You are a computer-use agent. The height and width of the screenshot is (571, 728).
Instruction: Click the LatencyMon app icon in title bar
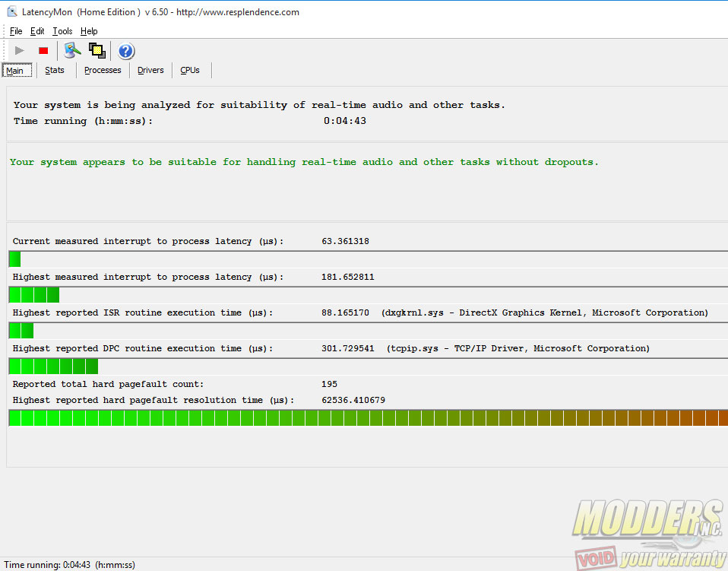click(x=12, y=11)
